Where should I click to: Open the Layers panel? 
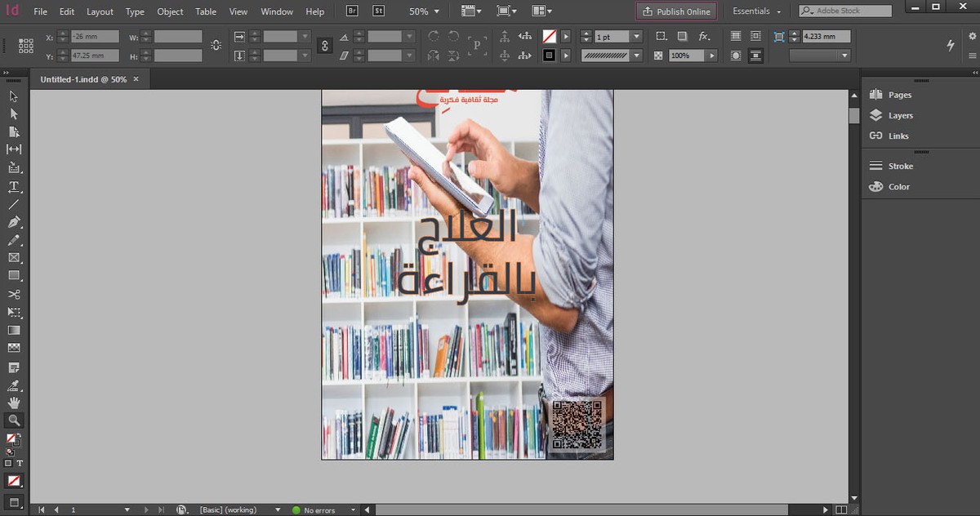[900, 116]
